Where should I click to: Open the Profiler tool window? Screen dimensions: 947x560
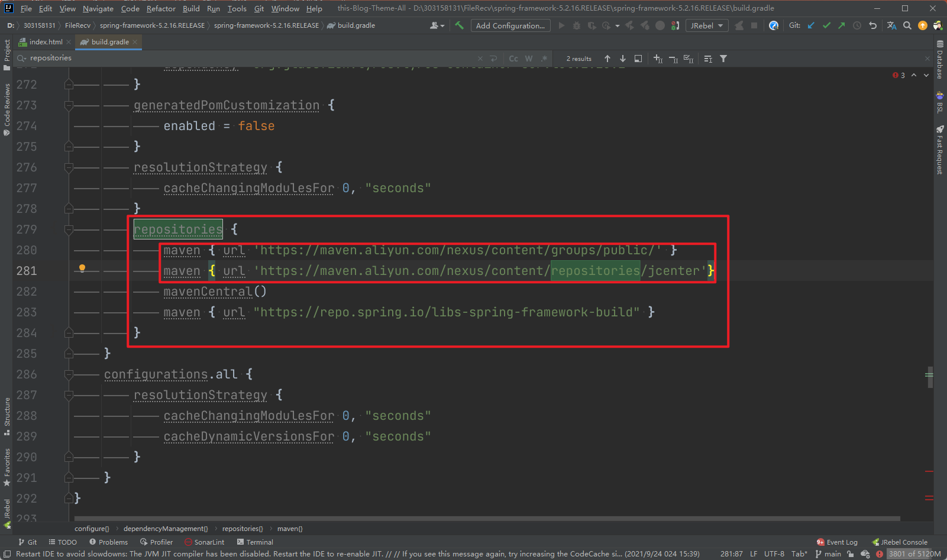point(156,542)
